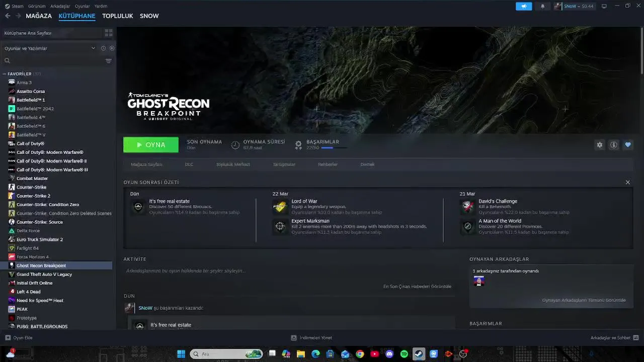Click the play time clock icon
644x362 pixels.
pos(235,145)
